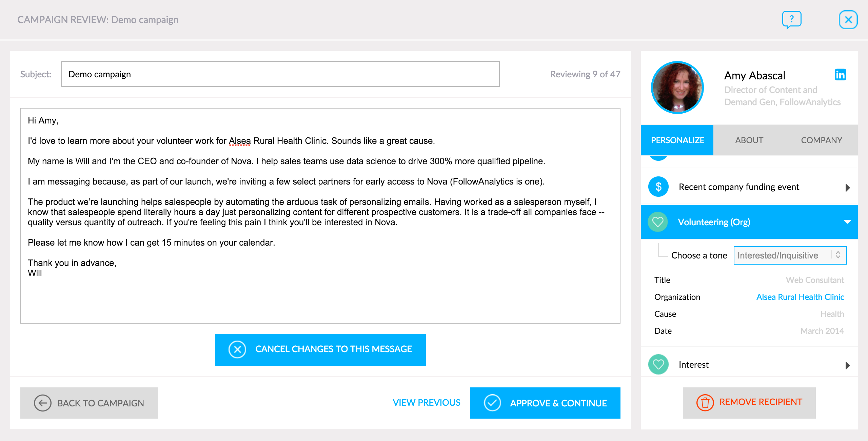The height and width of the screenshot is (441, 868).
Task: Click the trash icon on Remove Recipient
Action: click(x=705, y=403)
